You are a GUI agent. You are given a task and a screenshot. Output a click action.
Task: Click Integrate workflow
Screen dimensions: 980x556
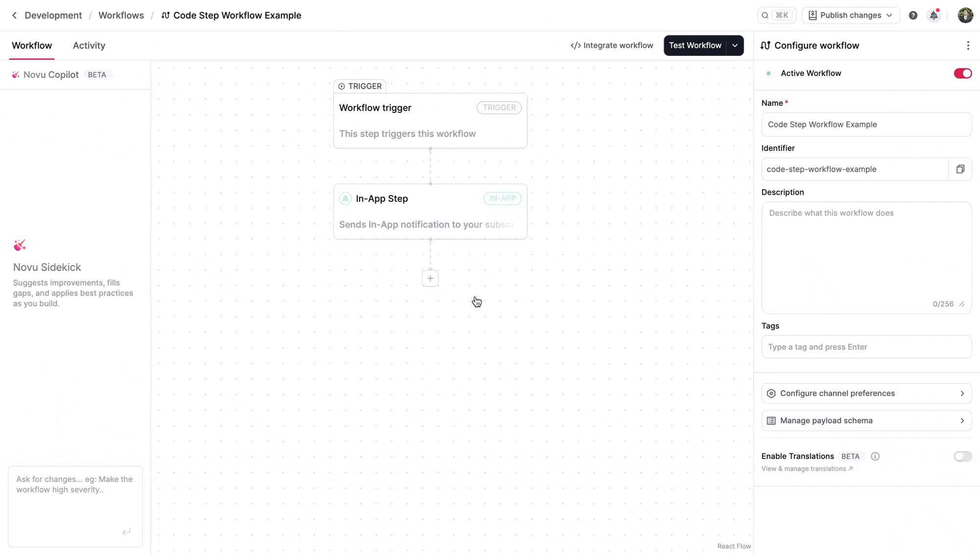[x=612, y=45]
